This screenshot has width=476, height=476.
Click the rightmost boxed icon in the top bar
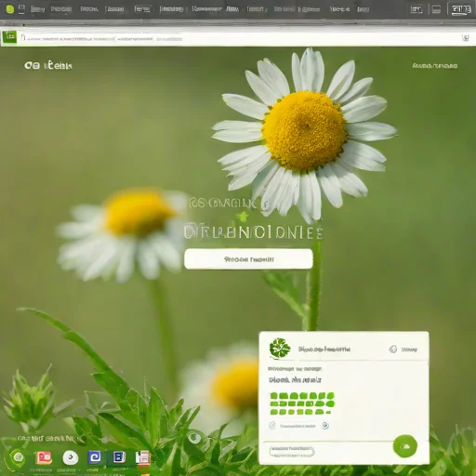[461, 9]
